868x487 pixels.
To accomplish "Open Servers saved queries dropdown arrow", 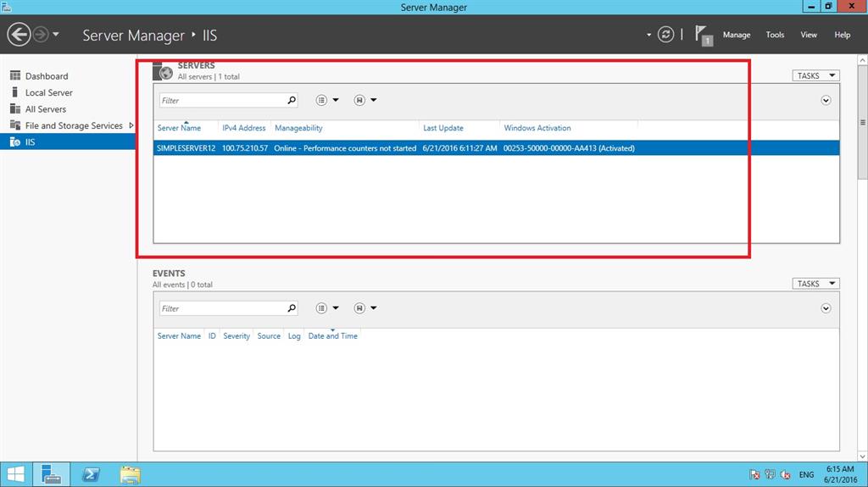I will pos(374,100).
